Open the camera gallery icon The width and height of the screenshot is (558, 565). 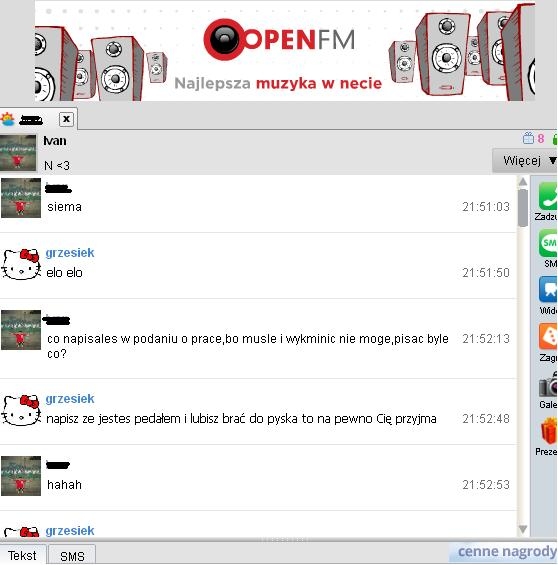coord(548,385)
